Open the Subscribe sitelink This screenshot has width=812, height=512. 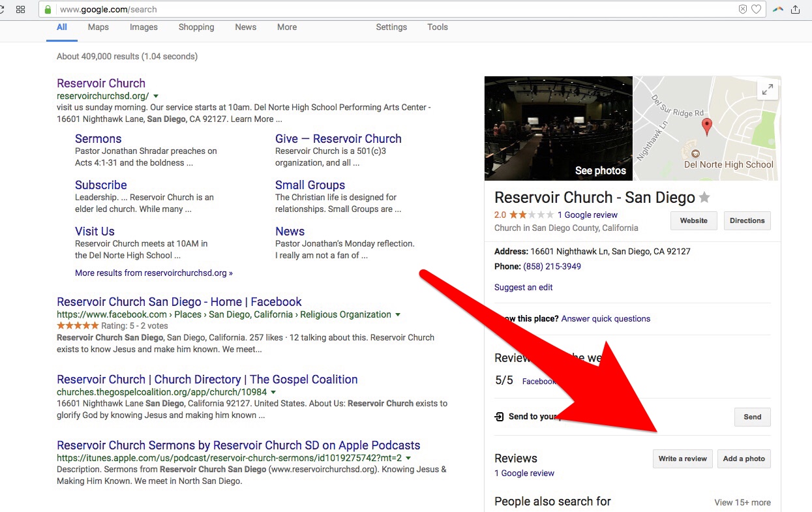pos(101,185)
